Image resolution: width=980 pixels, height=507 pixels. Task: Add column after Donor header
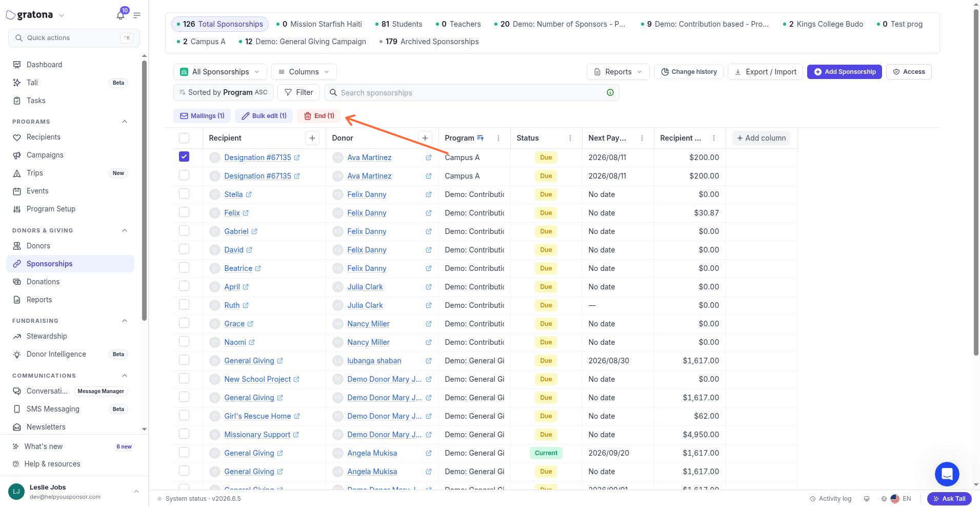(425, 138)
